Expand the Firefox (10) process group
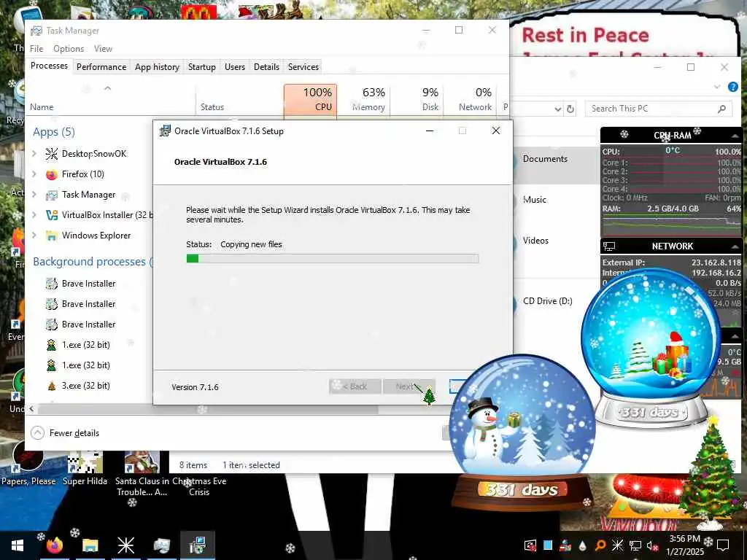 pos(34,174)
